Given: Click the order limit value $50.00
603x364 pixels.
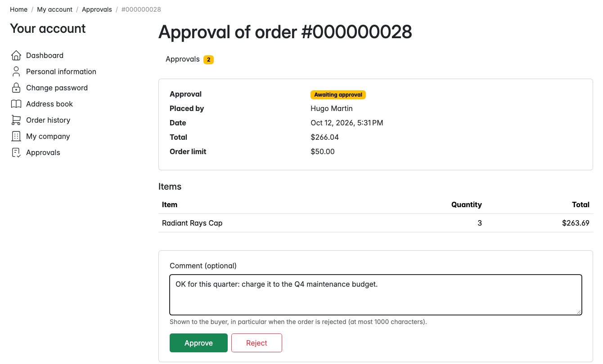Looking at the screenshot, I should (323, 151).
